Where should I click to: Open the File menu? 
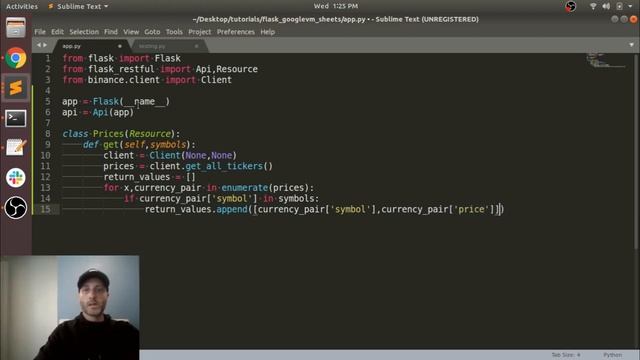[40, 32]
